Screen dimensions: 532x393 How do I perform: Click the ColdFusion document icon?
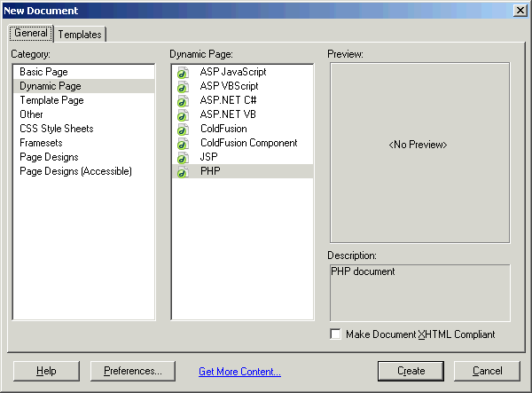(x=183, y=130)
